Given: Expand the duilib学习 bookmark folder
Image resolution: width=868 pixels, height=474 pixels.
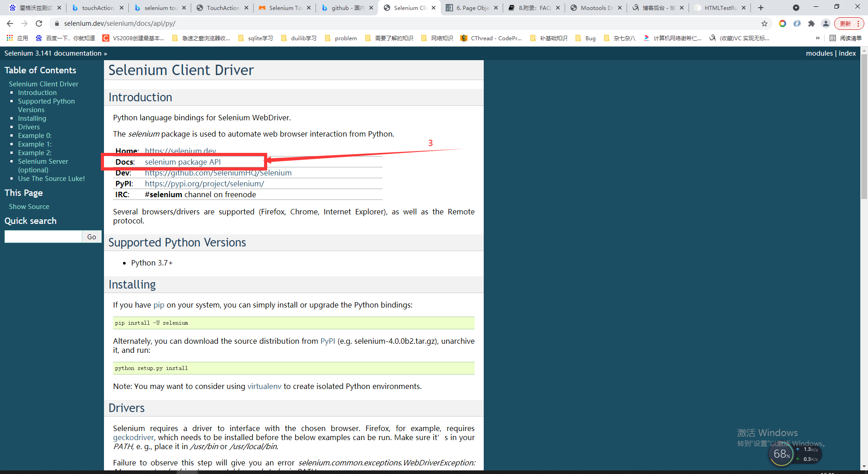Looking at the screenshot, I should 298,38.
